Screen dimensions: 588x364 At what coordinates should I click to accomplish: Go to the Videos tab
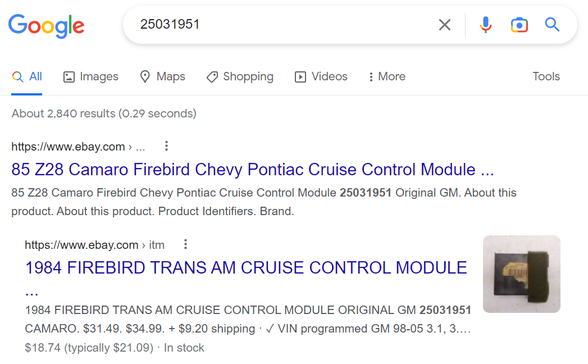(321, 77)
